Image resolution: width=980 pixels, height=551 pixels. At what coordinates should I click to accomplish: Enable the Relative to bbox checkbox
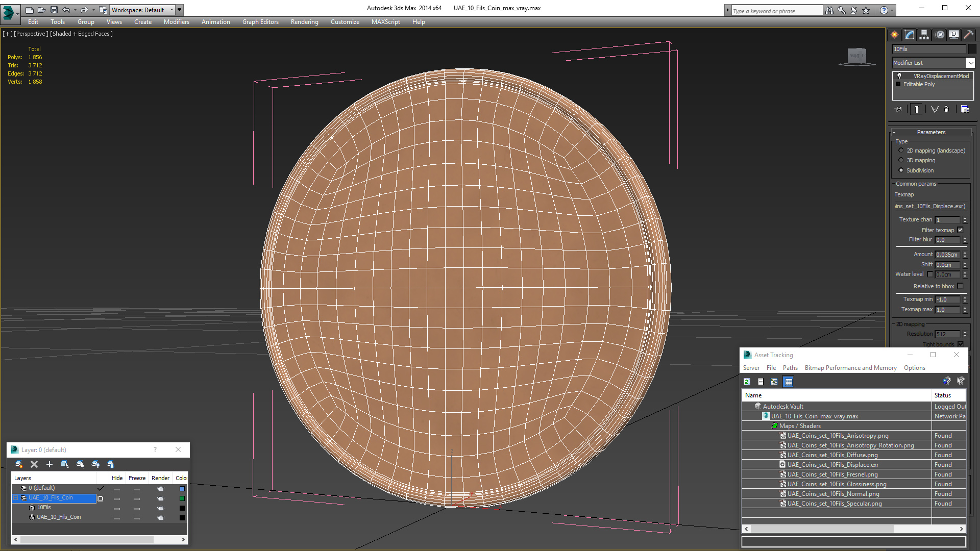point(960,286)
